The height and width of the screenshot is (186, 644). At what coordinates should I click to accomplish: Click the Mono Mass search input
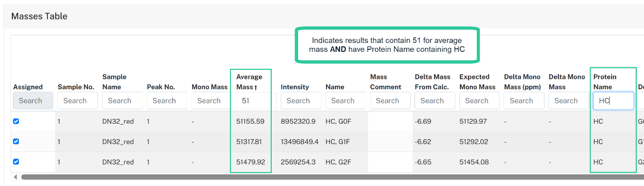pyautogui.click(x=212, y=101)
